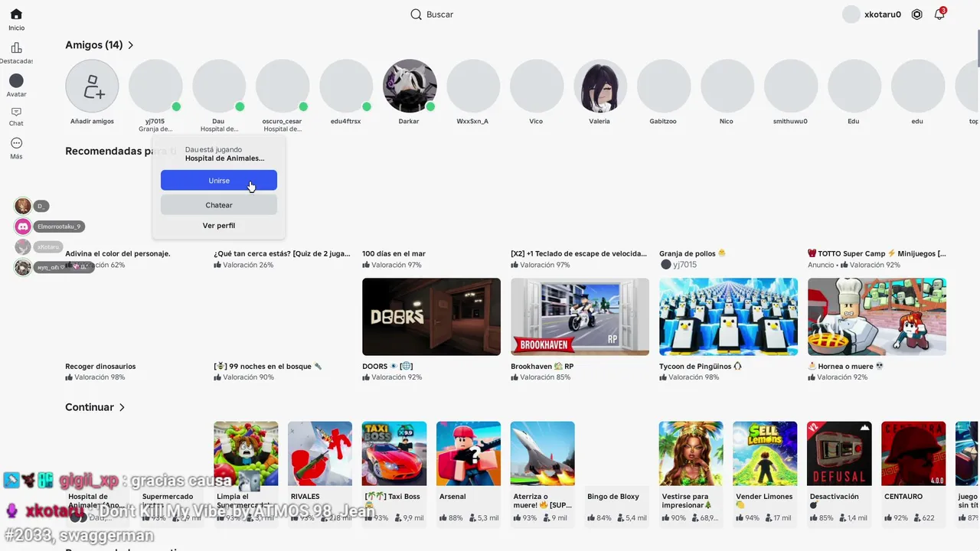Viewport: 980px width, 551px height.
Task: Open Hornea o muere thumbnail
Action: 877,317
